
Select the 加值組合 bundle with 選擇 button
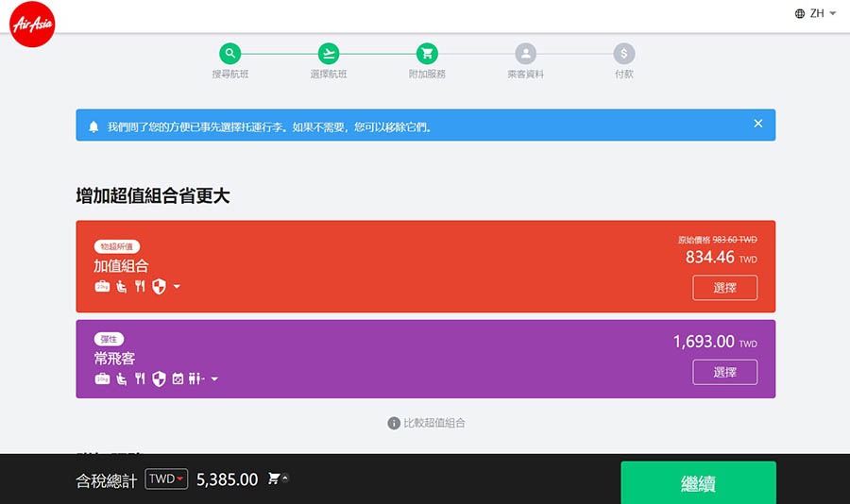[x=724, y=288]
